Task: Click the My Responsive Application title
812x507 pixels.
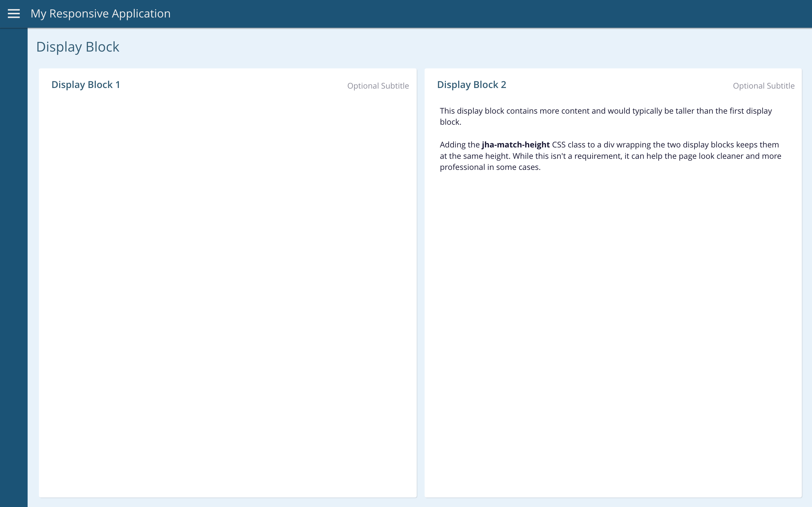Action: click(100, 14)
